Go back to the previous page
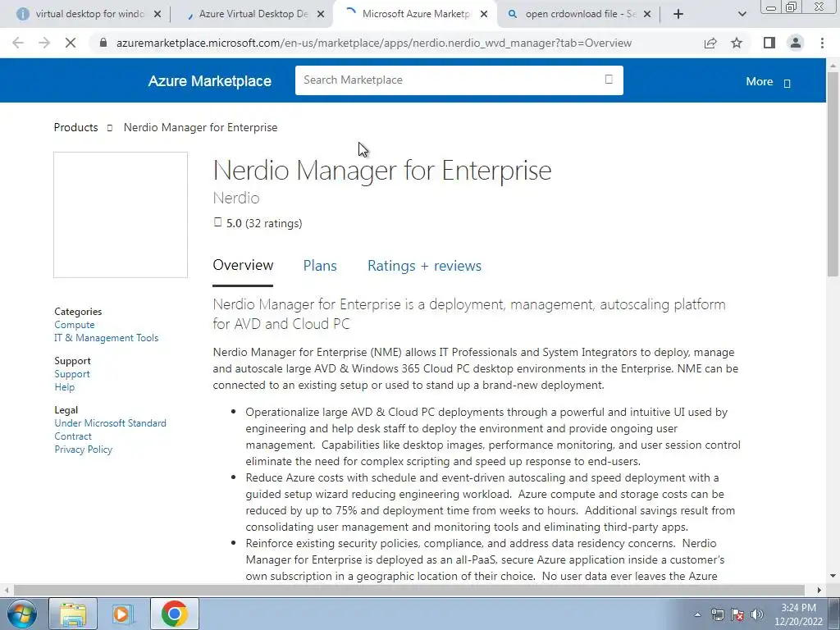840x630 pixels. tap(18, 43)
